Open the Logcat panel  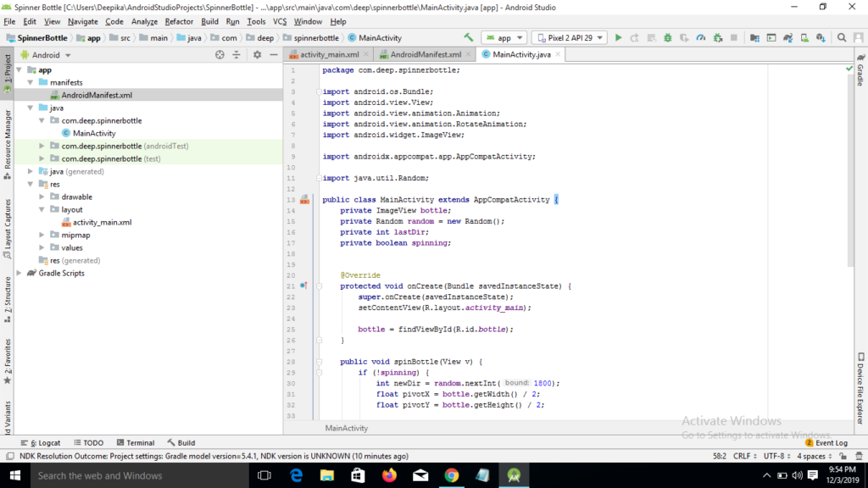[46, 441]
